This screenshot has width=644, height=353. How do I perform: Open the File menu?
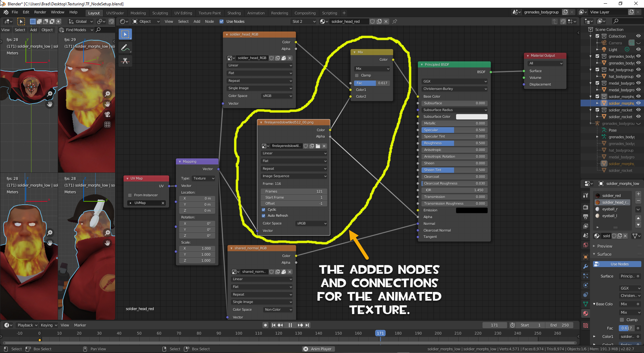15,12
